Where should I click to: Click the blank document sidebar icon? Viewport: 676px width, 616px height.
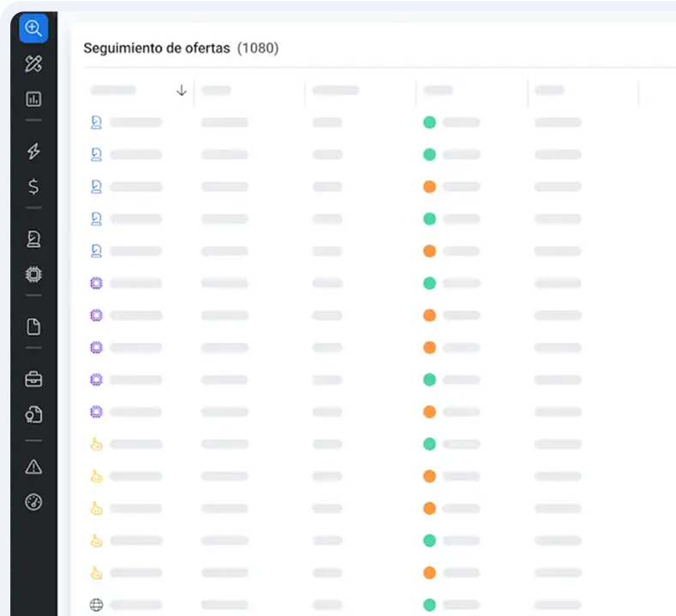(x=33, y=326)
